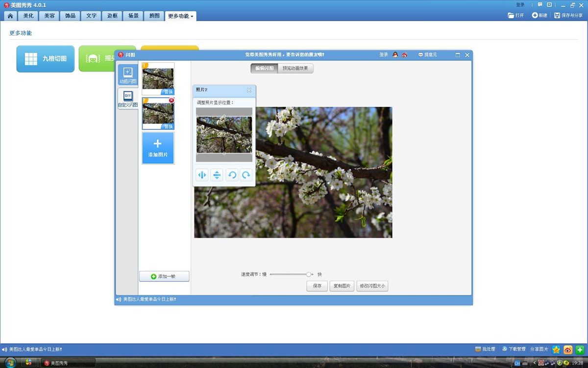Open the 美化 tab
The width and height of the screenshot is (588, 368).
28,16
